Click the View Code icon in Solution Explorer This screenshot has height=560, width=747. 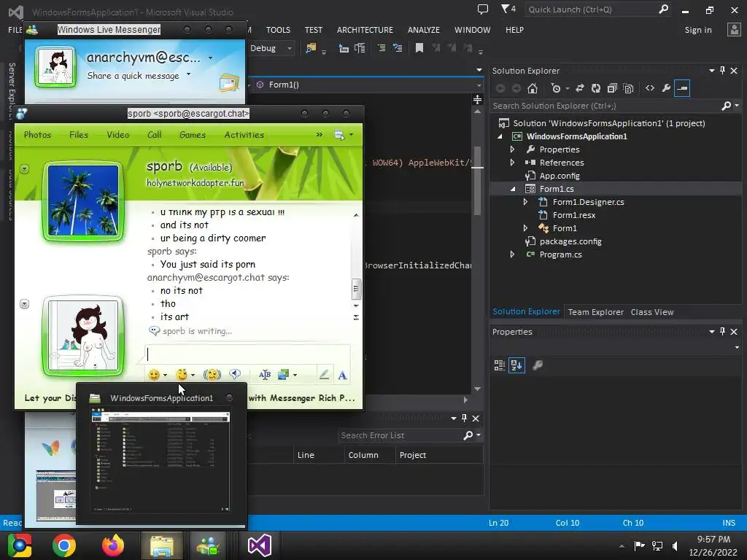coord(650,88)
